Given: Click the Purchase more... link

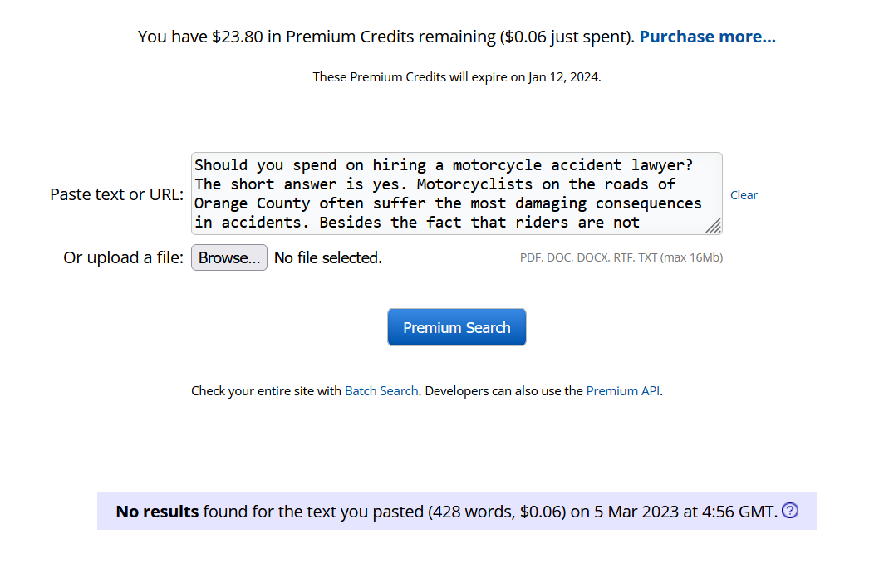Looking at the screenshot, I should [x=707, y=37].
